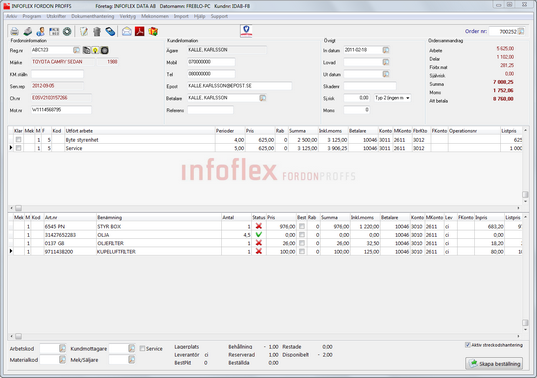Click search icon beside Arbetskod field

coord(62,349)
